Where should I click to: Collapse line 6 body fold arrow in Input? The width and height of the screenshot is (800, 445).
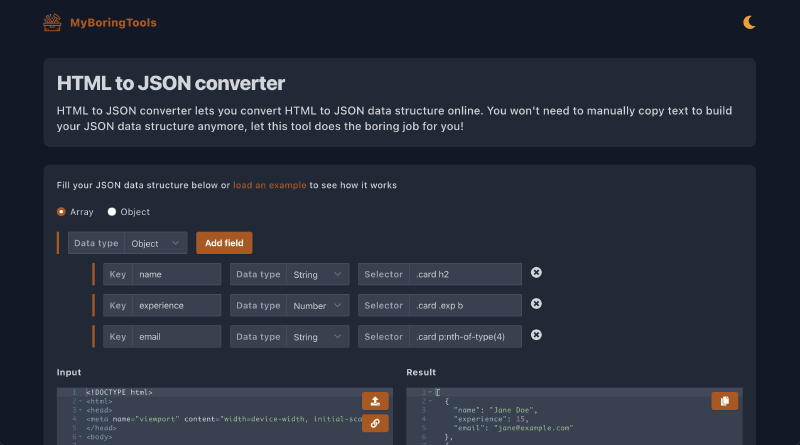[x=81, y=437]
